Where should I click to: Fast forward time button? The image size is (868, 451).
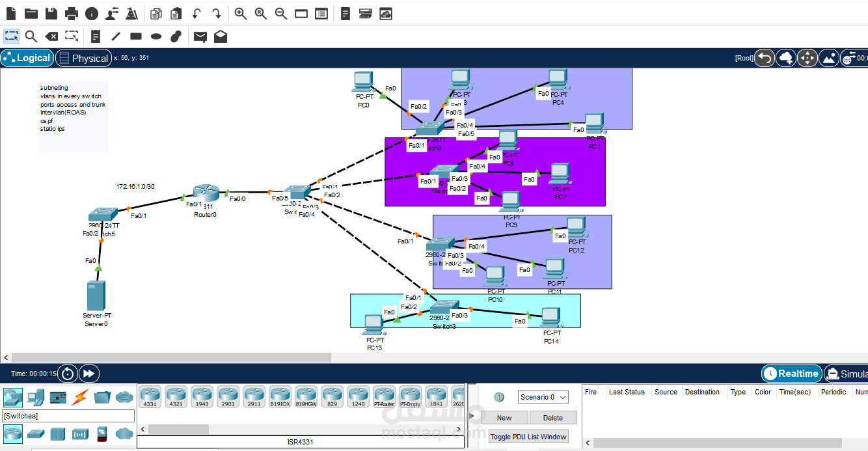(x=89, y=374)
